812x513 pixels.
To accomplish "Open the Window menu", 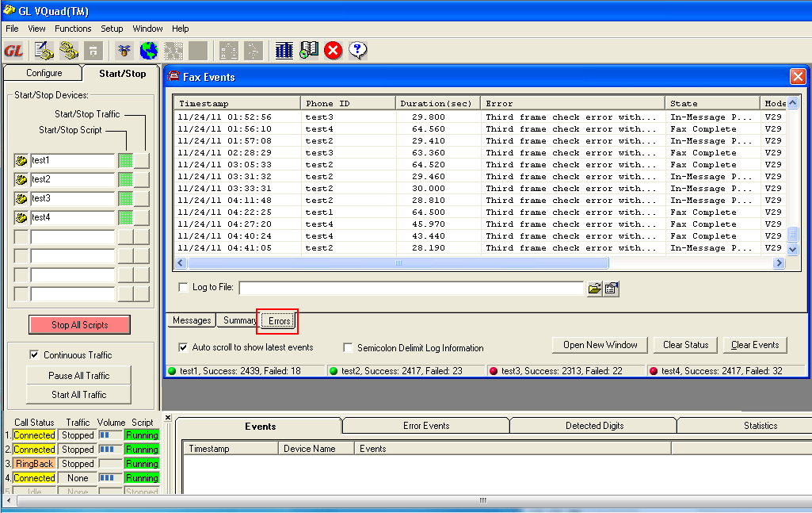I will coord(147,29).
